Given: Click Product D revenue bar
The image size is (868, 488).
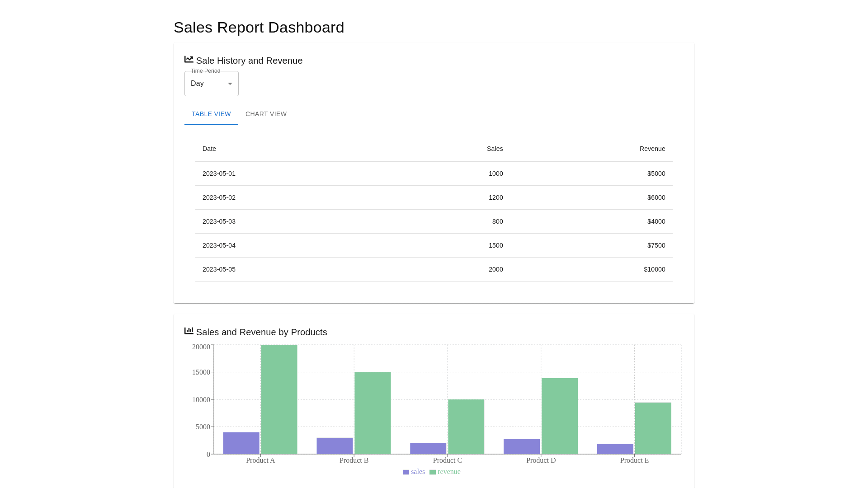Looking at the screenshot, I should point(559,416).
